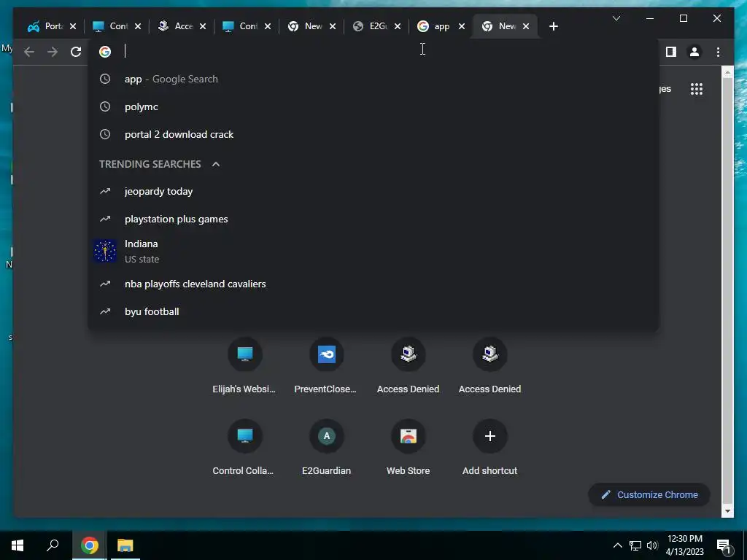747x560 pixels.
Task: Close the 'E2Gu' tab
Action: tap(398, 27)
